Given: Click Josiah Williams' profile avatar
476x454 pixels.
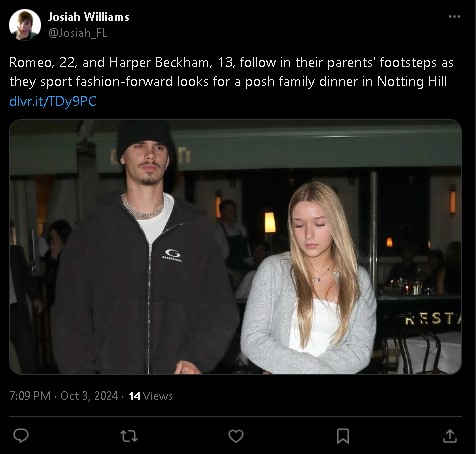Looking at the screenshot, I should click(x=25, y=25).
